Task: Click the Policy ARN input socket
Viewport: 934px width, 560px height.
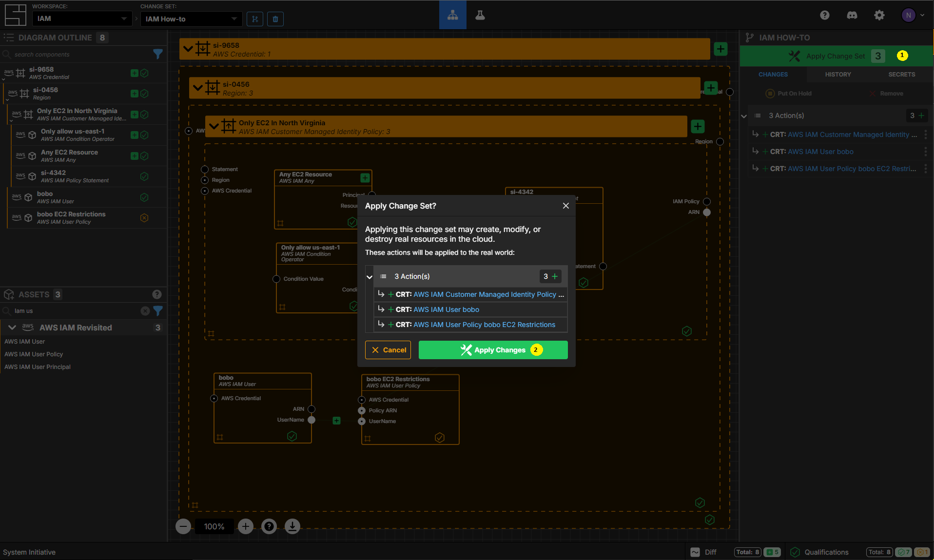Action: [362, 410]
